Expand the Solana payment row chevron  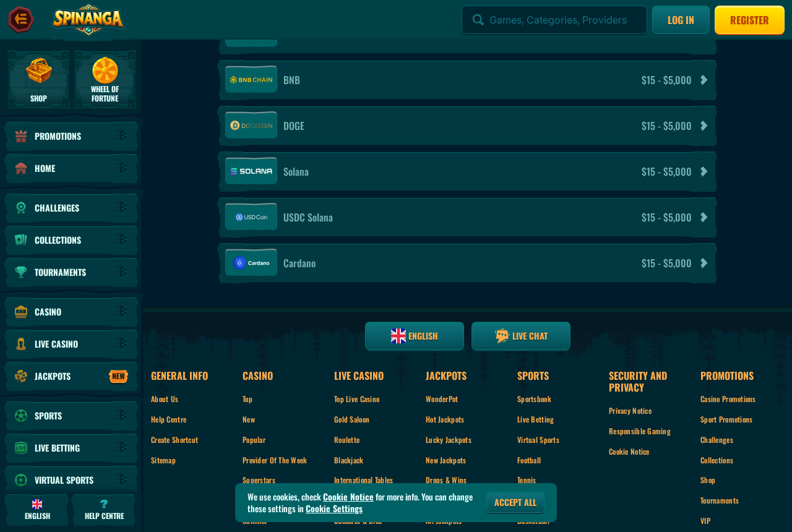[x=704, y=171]
